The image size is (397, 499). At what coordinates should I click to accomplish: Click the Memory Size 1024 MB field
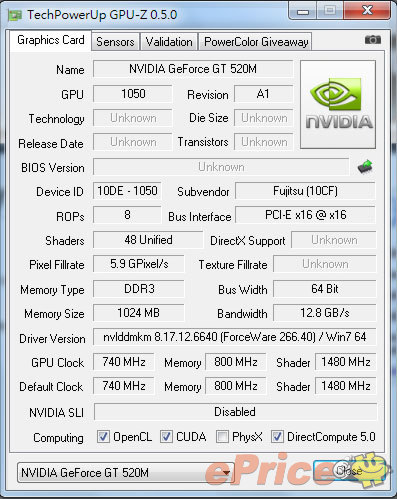click(x=139, y=313)
